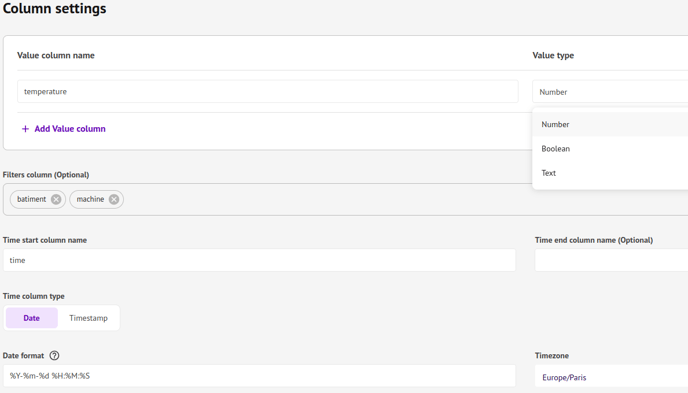
Task: Click the Date format input field
Action: point(259,376)
